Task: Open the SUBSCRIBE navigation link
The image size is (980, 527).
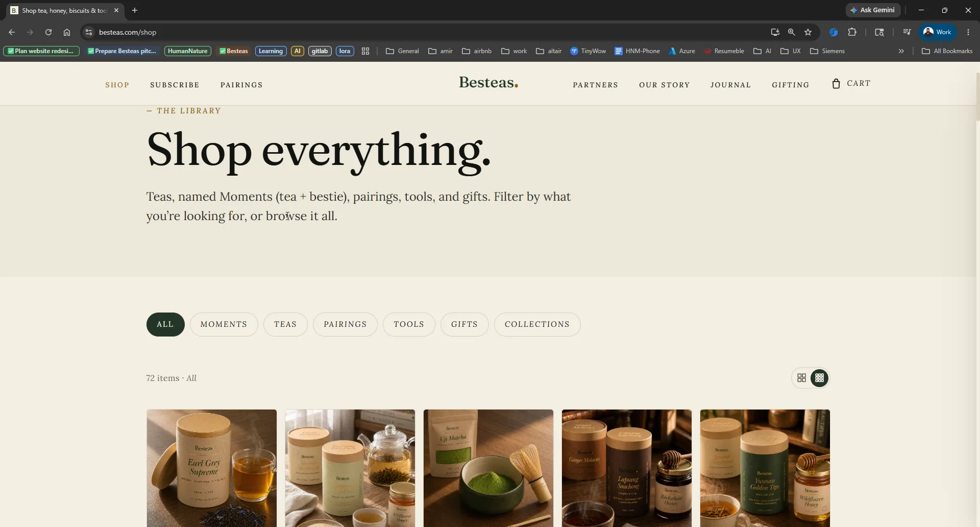Action: [x=175, y=85]
